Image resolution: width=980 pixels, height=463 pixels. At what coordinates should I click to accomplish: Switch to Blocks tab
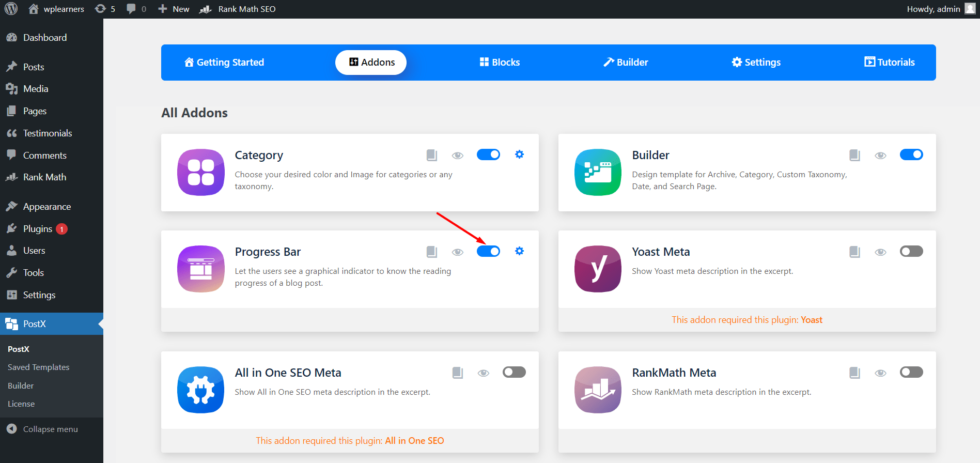500,63
